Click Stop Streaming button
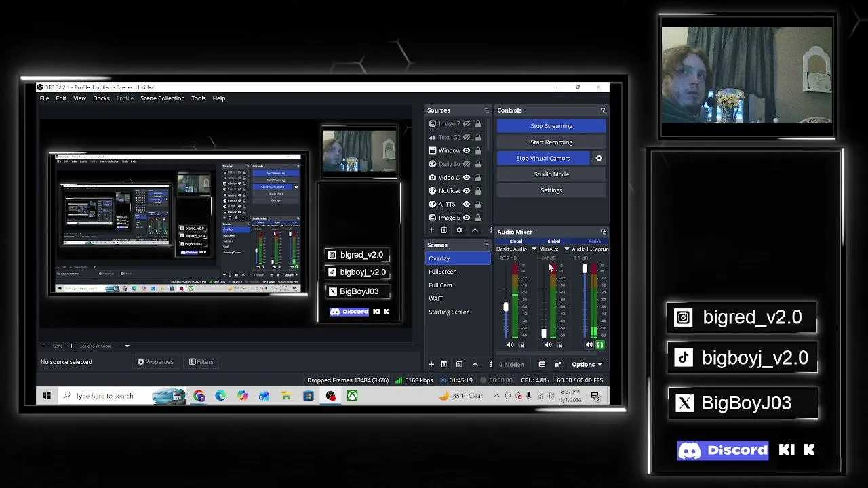The image size is (868, 488). (551, 126)
